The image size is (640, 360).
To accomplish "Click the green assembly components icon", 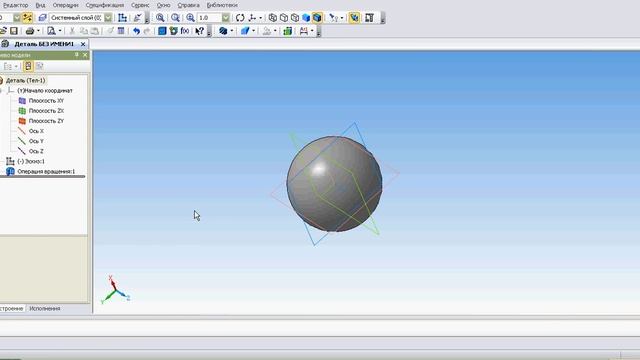I will (x=287, y=31).
